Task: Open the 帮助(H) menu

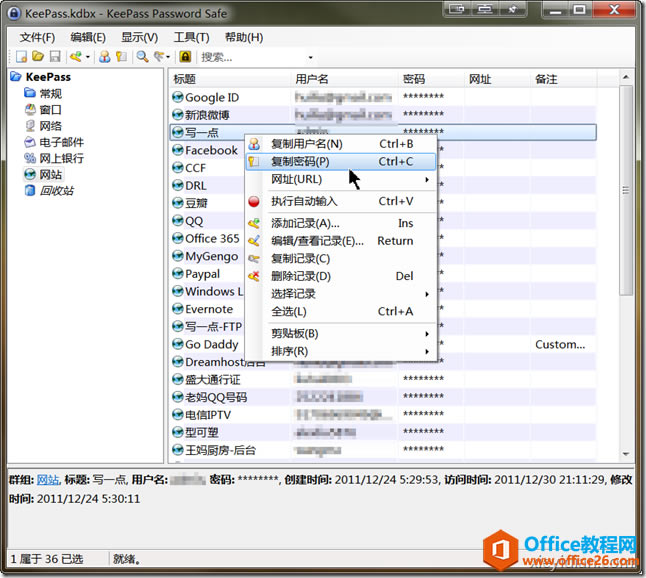Action: (243, 37)
